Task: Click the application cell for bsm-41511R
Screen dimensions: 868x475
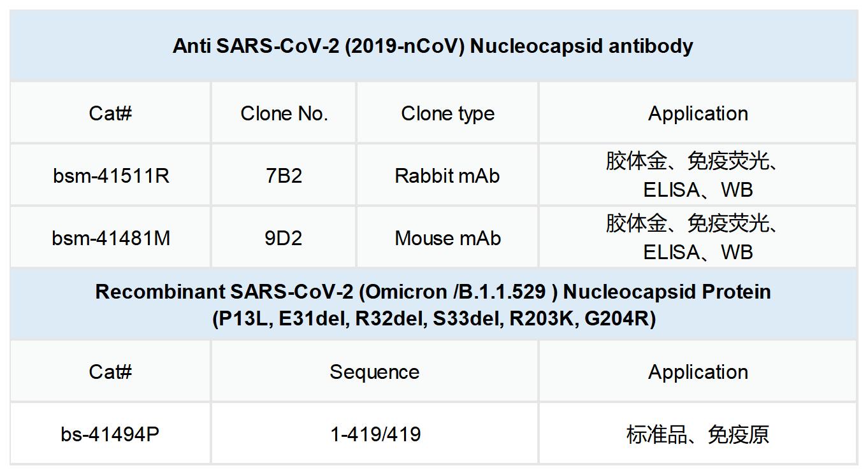Action: tap(698, 176)
